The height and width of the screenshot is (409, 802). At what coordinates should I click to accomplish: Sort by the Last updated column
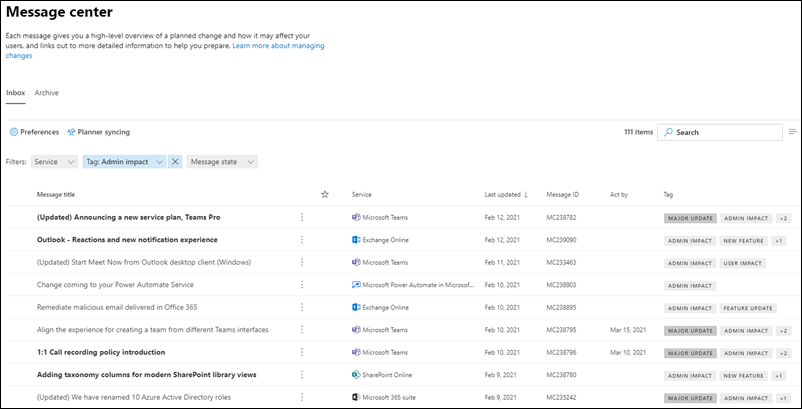pos(506,195)
